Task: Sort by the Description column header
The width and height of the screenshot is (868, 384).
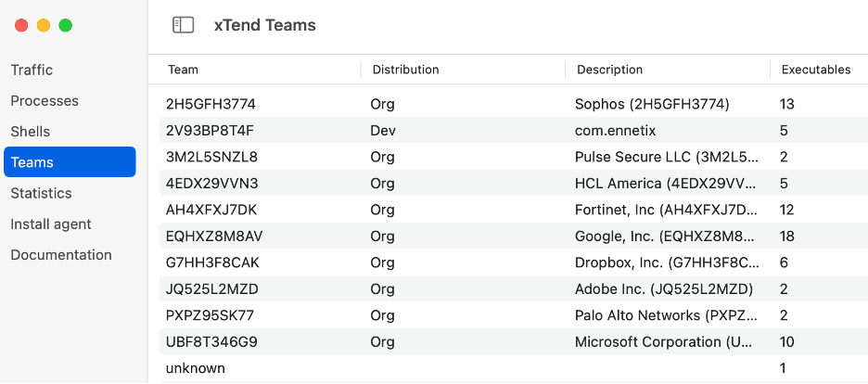Action: (x=609, y=70)
